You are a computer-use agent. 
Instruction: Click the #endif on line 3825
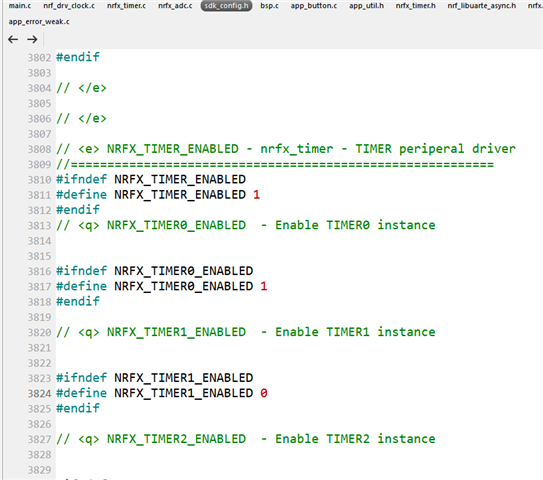tap(78, 408)
